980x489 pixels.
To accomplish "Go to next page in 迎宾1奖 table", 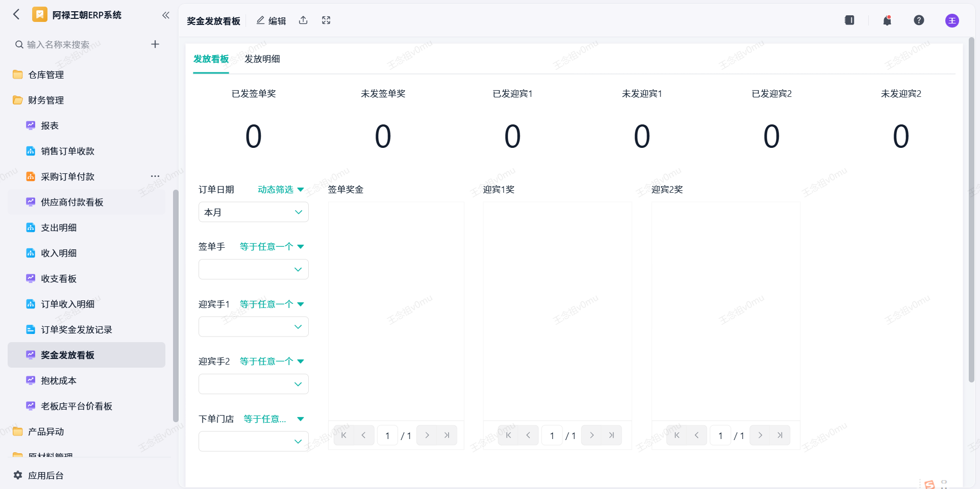I will 592,435.
